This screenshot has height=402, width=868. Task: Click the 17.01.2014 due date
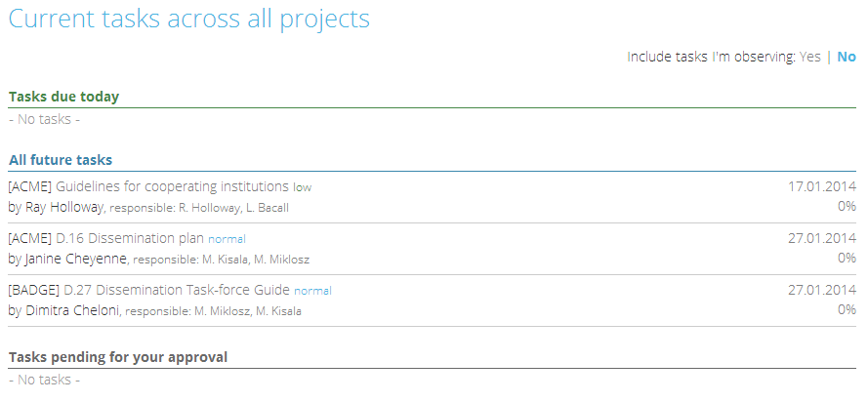tap(821, 186)
